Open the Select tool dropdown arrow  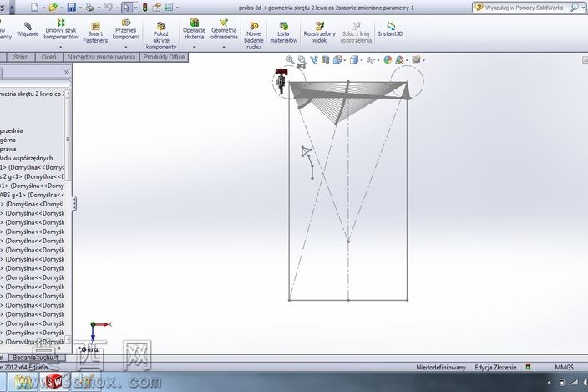point(135,8)
